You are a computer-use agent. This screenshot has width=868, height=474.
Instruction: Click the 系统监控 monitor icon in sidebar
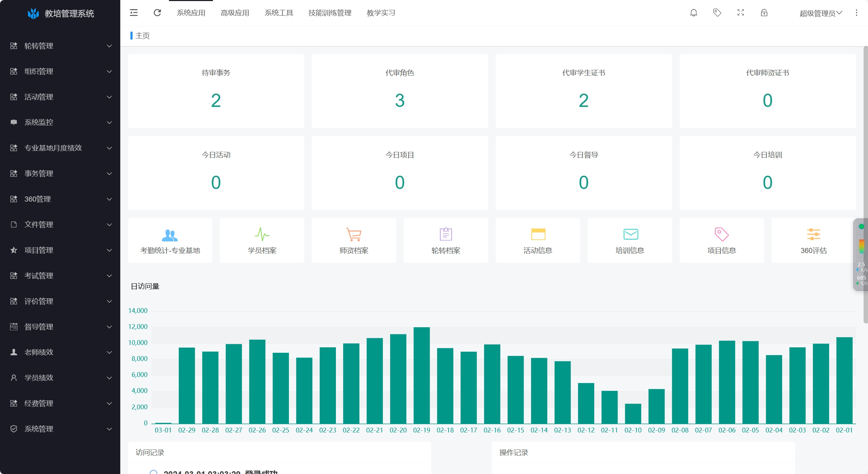pos(14,122)
